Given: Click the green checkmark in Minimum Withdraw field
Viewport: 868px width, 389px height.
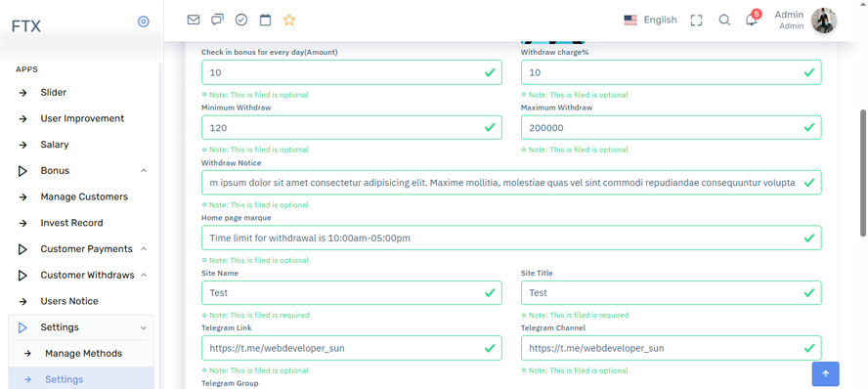Looking at the screenshot, I should 490,127.
